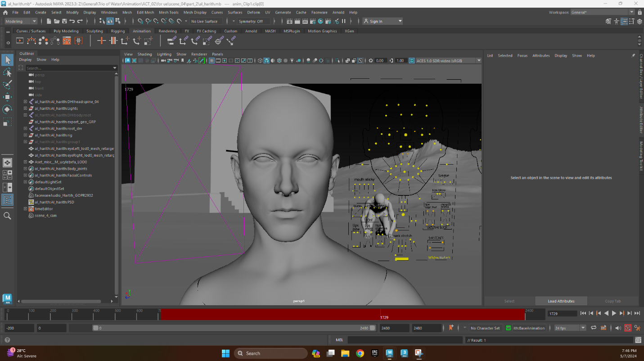
Task: Select the Lasso selection tool
Action: pos(7,72)
